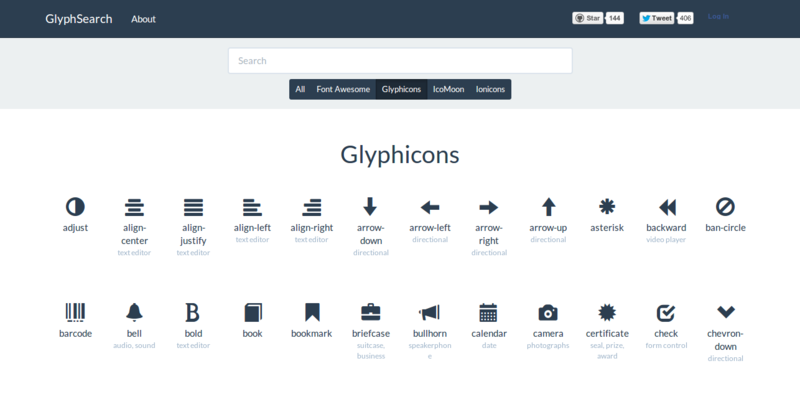The height and width of the screenshot is (399, 800).
Task: Choose the align-justify icon
Action: 193,208
